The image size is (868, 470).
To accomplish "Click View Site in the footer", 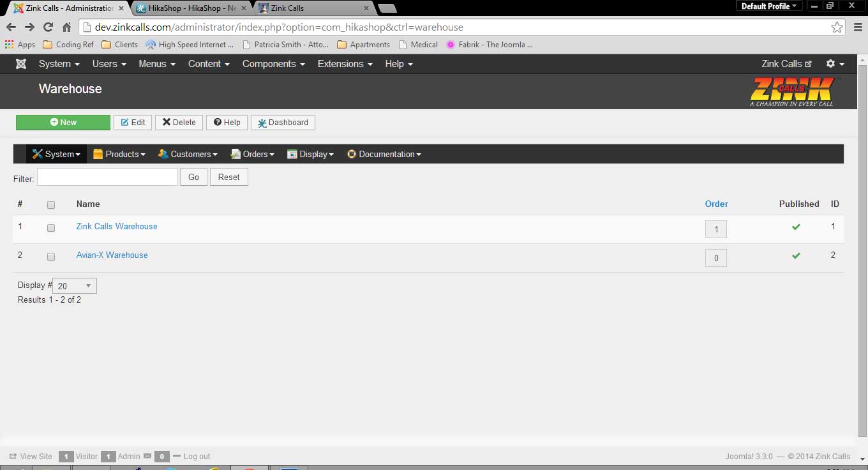I will click(x=31, y=456).
